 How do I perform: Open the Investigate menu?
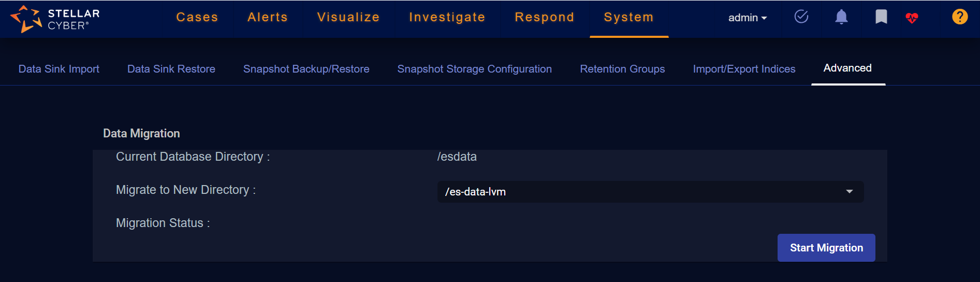point(447,17)
